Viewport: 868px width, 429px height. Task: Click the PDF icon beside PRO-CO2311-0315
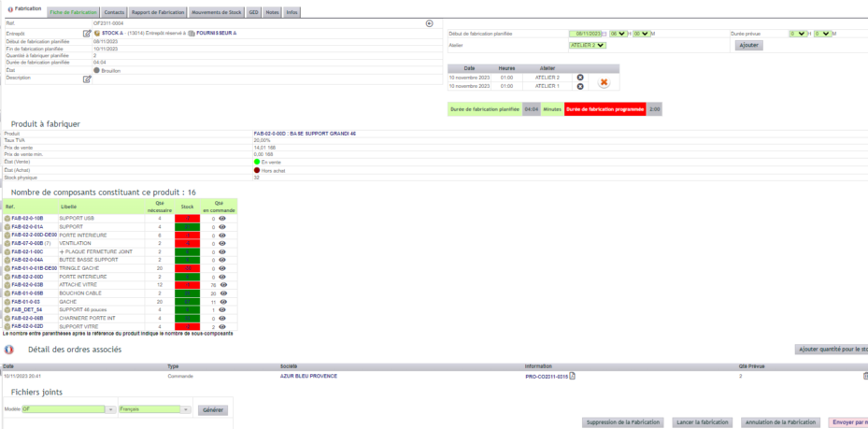click(573, 376)
